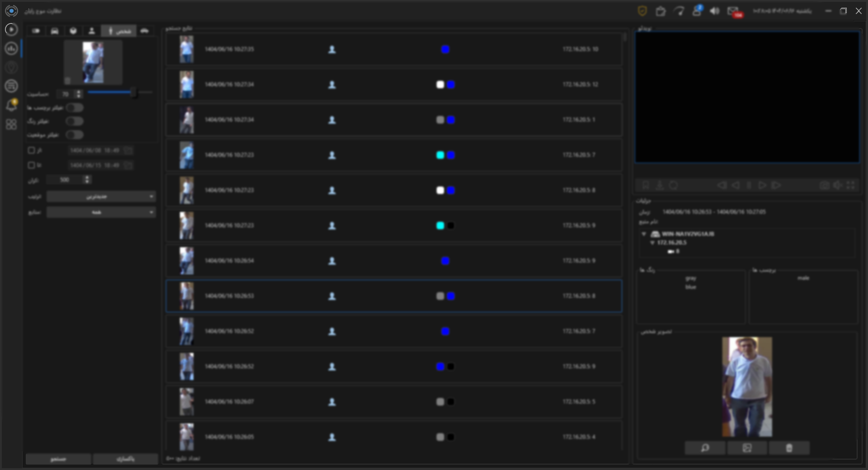Open the playback module in left sidebar

[11, 29]
